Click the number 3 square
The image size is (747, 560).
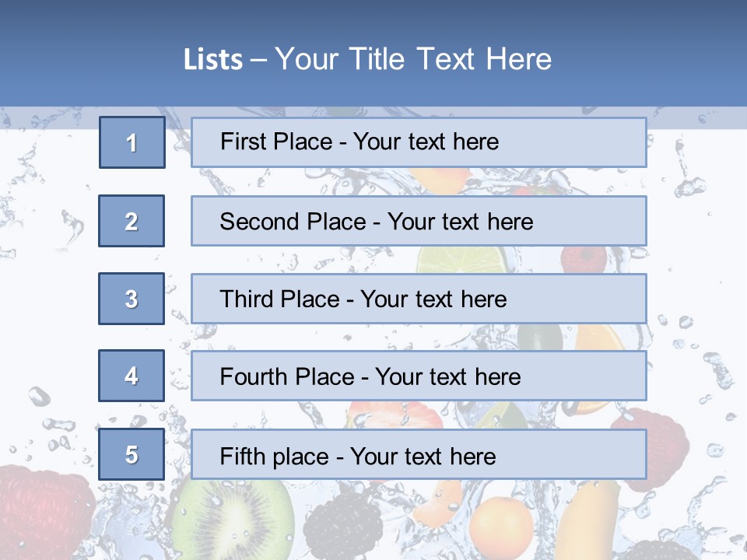[x=132, y=299]
